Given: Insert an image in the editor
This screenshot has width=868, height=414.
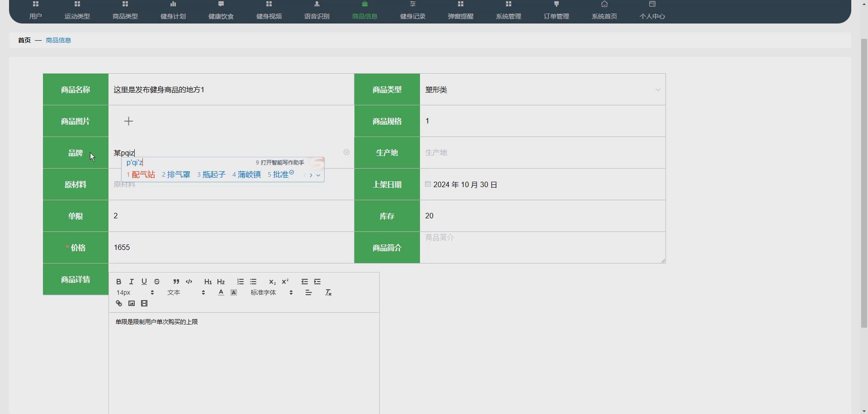Looking at the screenshot, I should tap(131, 303).
